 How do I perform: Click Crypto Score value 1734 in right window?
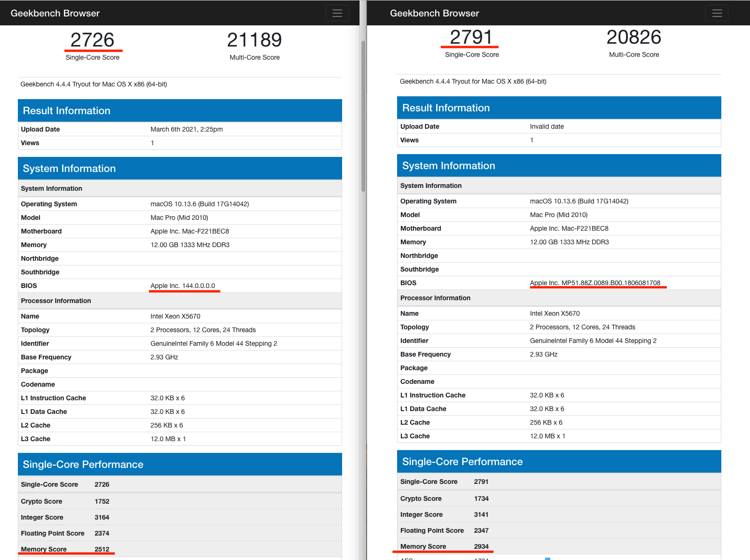(x=481, y=498)
